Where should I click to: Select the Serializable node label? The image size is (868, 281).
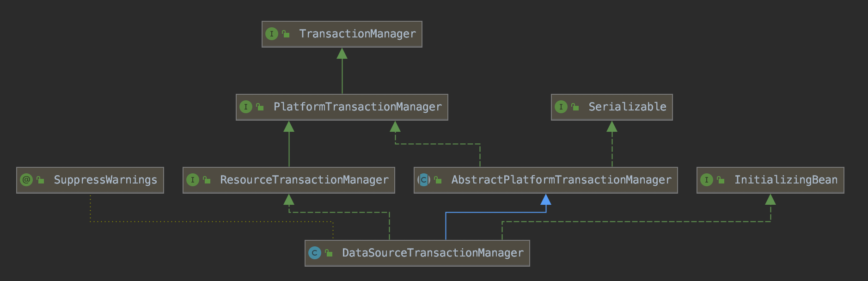tap(627, 107)
